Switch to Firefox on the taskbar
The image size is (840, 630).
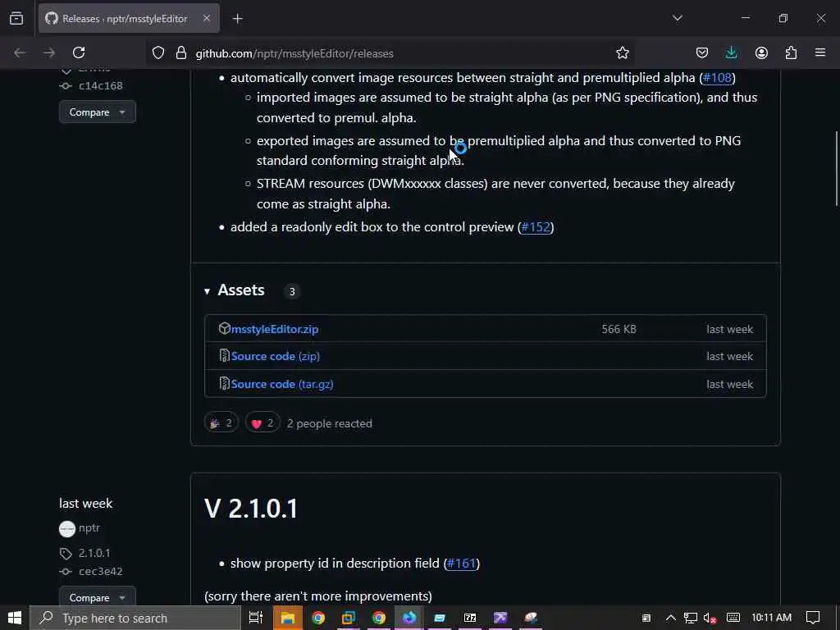(x=409, y=618)
